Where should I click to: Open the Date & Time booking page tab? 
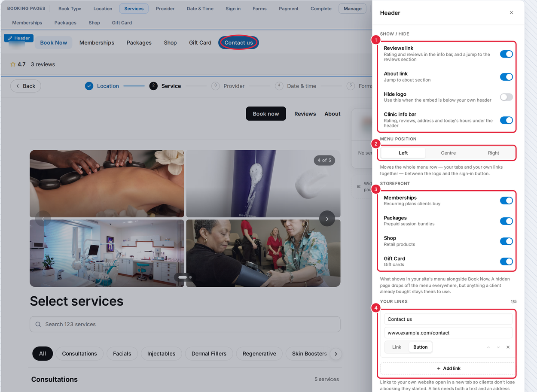200,9
